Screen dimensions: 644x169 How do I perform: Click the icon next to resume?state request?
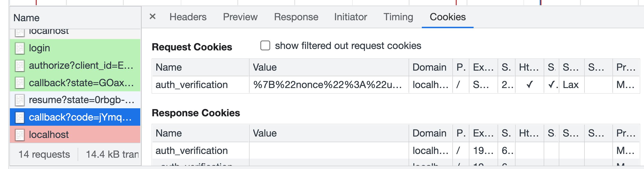tap(20, 100)
